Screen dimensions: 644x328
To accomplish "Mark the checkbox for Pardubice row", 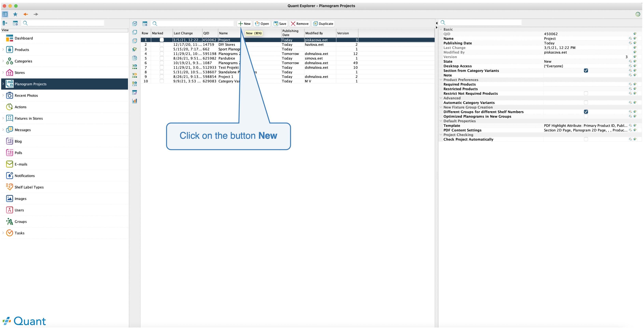I will tap(162, 58).
